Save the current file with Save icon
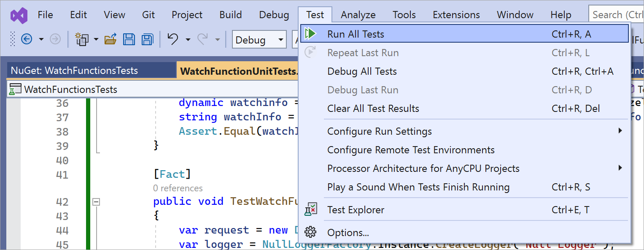Image resolution: width=644 pixels, height=250 pixels. (x=129, y=40)
